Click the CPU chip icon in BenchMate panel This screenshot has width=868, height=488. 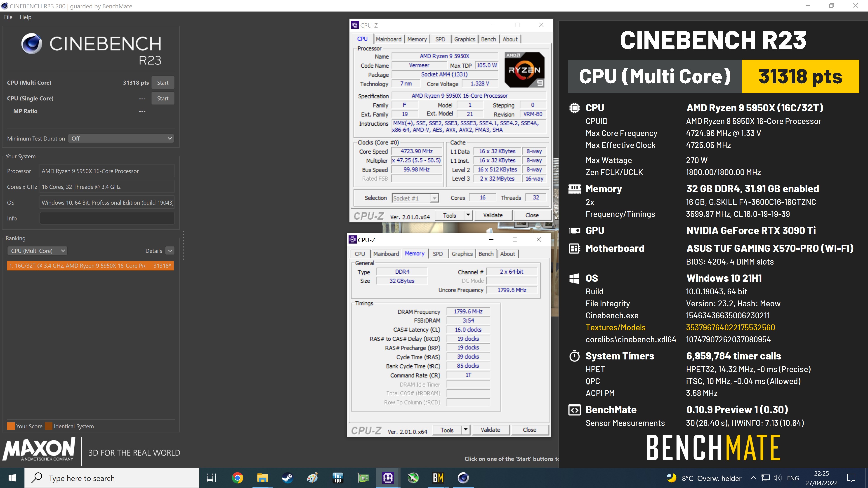point(574,108)
